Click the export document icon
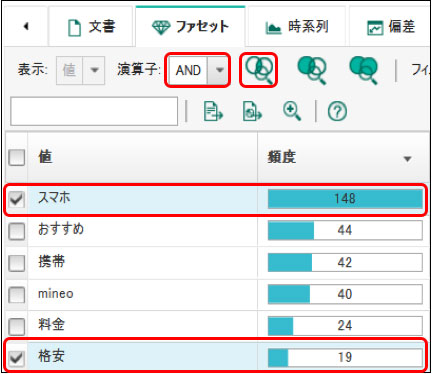 pyautogui.click(x=213, y=111)
